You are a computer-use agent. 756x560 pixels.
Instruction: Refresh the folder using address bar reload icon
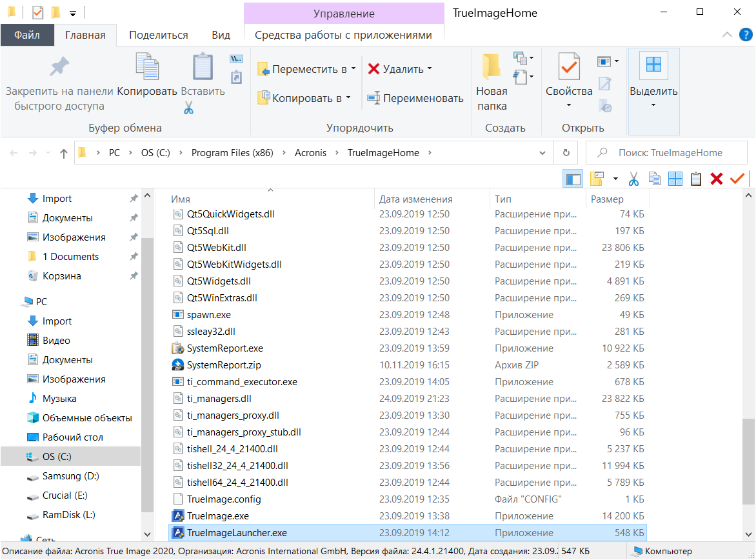pyautogui.click(x=566, y=153)
